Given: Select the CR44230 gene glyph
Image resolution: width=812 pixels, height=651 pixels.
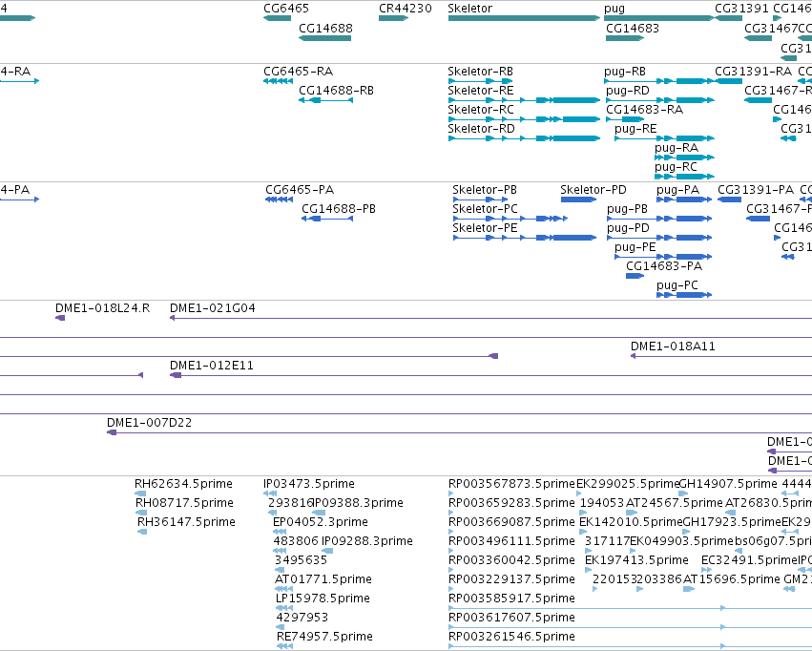Looking at the screenshot, I should click(x=393, y=18).
